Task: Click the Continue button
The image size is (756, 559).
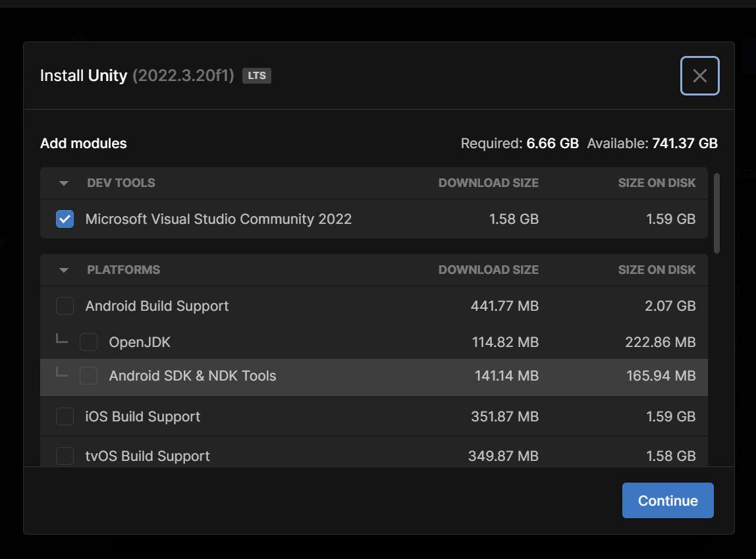Action: click(x=668, y=500)
